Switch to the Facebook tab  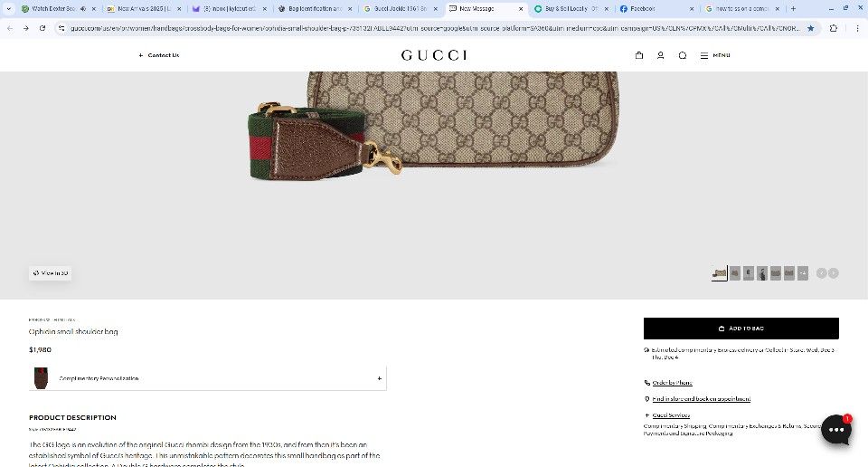(656, 9)
